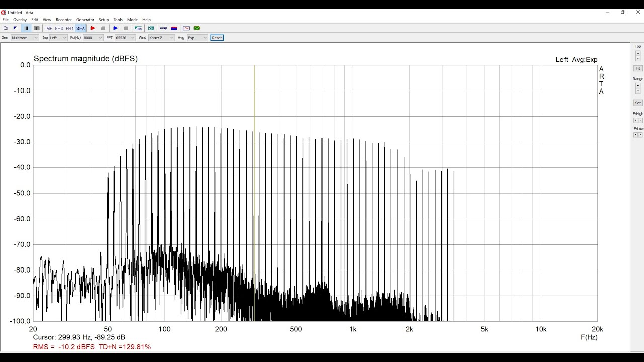Image resolution: width=644 pixels, height=362 pixels.
Task: Open the FFT 65536 size dropdown
Action: [x=125, y=38]
